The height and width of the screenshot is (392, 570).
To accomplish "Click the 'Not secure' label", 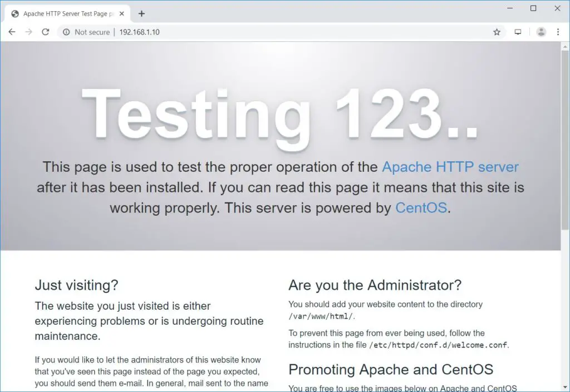I will click(92, 32).
